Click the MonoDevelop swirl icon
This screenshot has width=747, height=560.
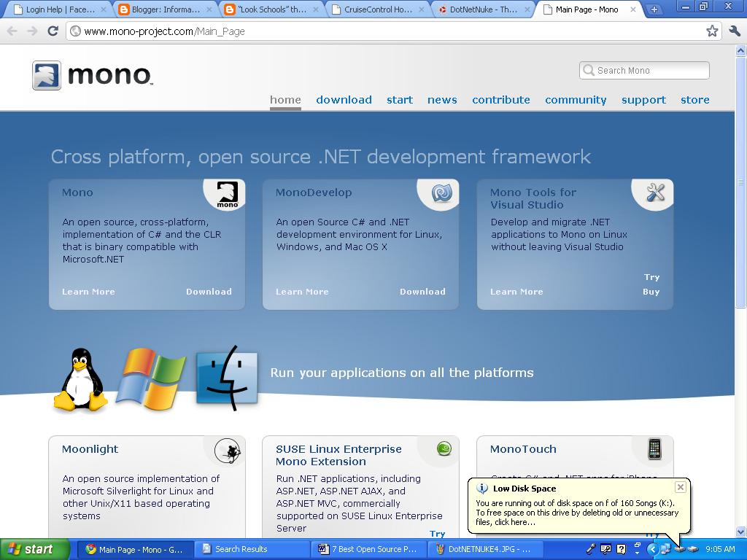click(x=441, y=192)
